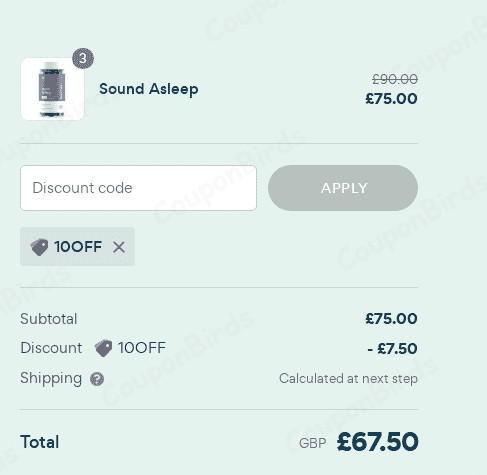
Task: Click the quantity badge showing 3
Action: pyautogui.click(x=83, y=58)
